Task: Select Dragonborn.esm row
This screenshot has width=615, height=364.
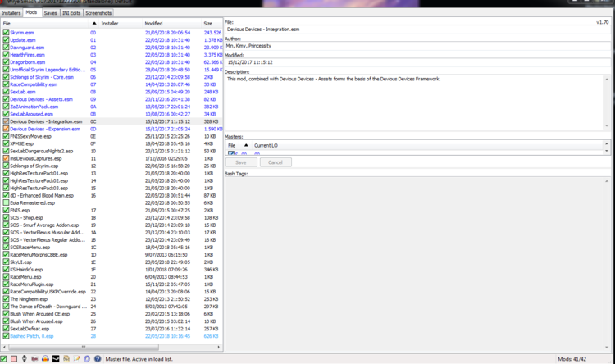Action: coord(112,62)
